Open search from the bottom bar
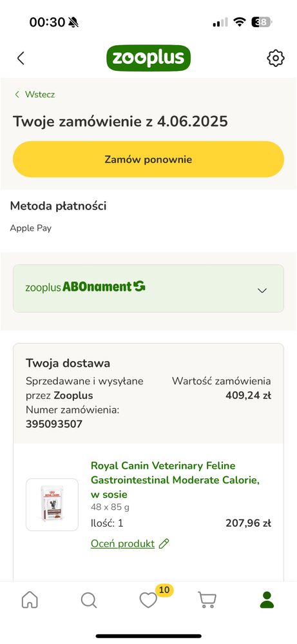297x644 pixels. [89, 600]
